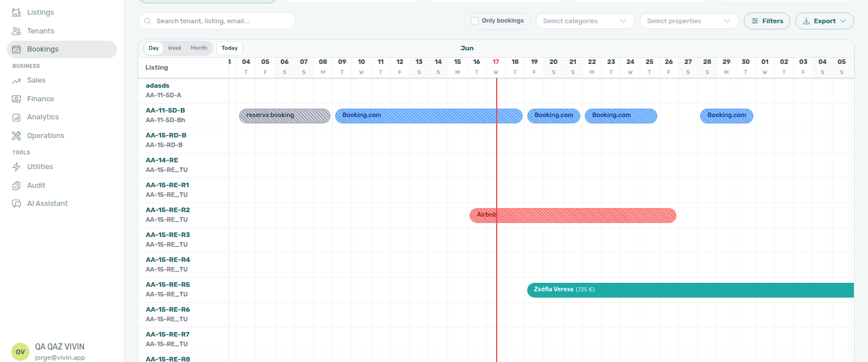Open listing AA-11-5D-B
This screenshot has height=362, width=868.
tap(166, 111)
